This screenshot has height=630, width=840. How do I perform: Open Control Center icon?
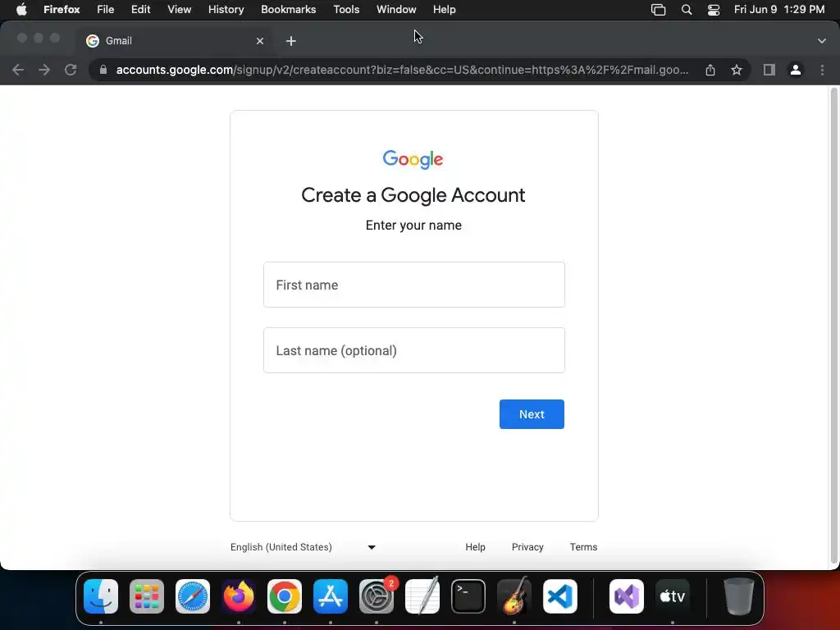(x=714, y=10)
